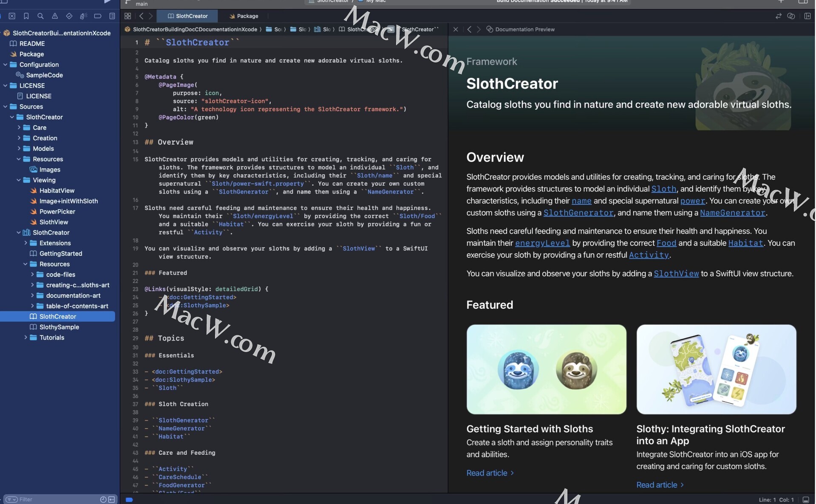Go forward in editor history
The height and width of the screenshot is (504, 816).
click(150, 16)
